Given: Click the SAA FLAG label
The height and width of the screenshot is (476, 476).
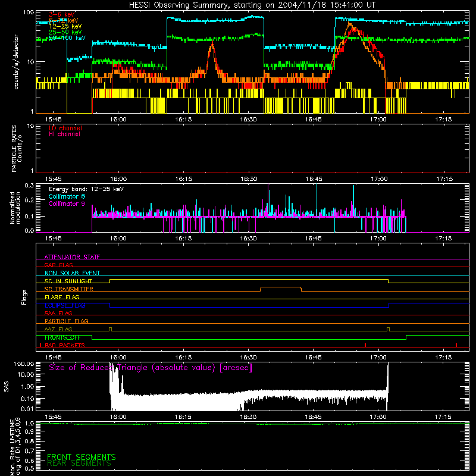Looking at the screenshot, I should pyautogui.click(x=58, y=313).
